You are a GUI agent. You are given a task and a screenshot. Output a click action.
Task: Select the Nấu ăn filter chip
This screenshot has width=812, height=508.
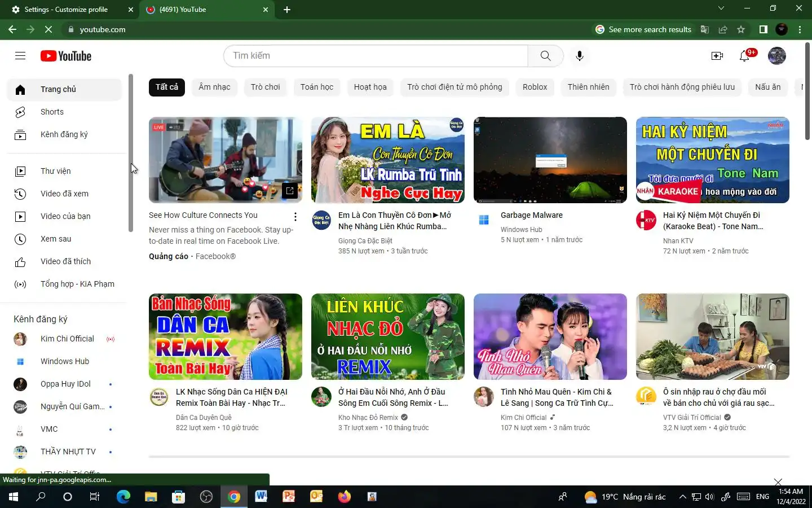[767, 87]
